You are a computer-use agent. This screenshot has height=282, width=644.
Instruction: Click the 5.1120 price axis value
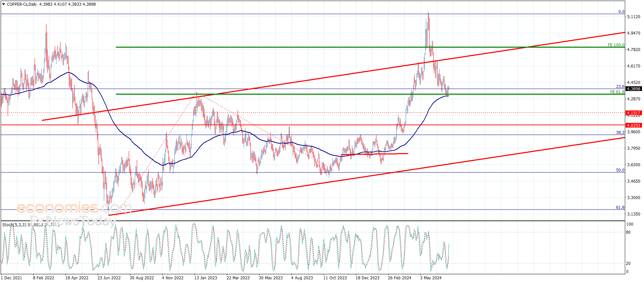[x=634, y=17]
